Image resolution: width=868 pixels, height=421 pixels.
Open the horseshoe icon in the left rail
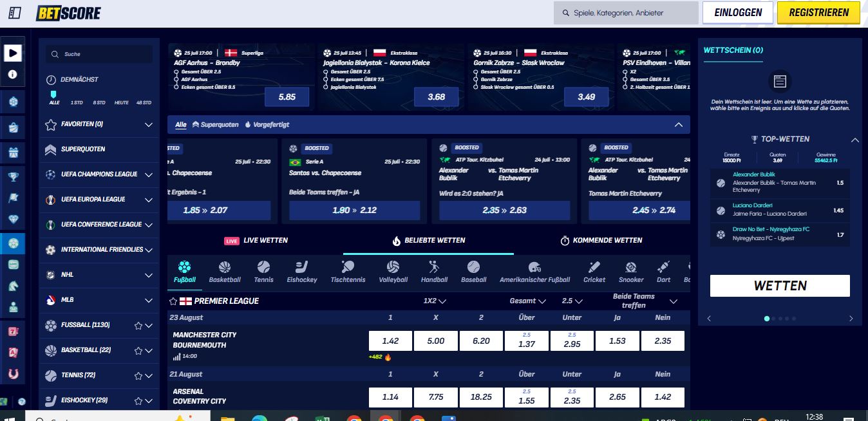[13, 374]
